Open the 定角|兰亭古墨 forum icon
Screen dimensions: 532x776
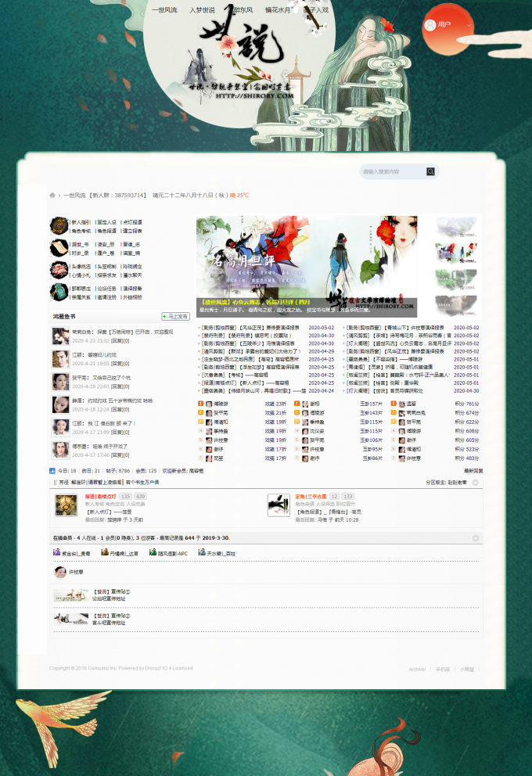point(279,505)
